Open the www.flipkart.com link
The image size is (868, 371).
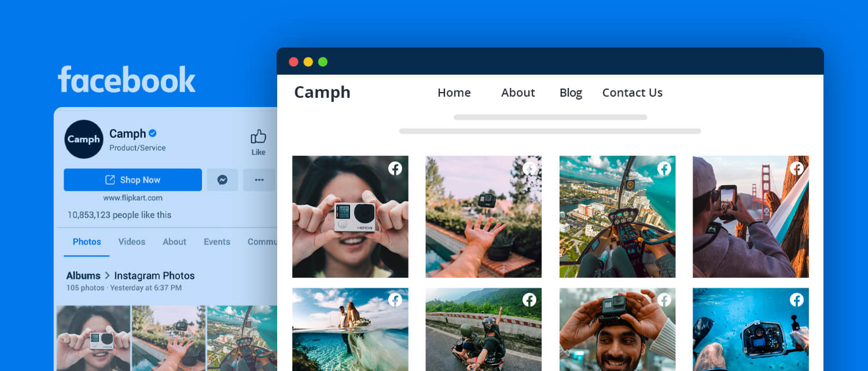click(x=133, y=198)
